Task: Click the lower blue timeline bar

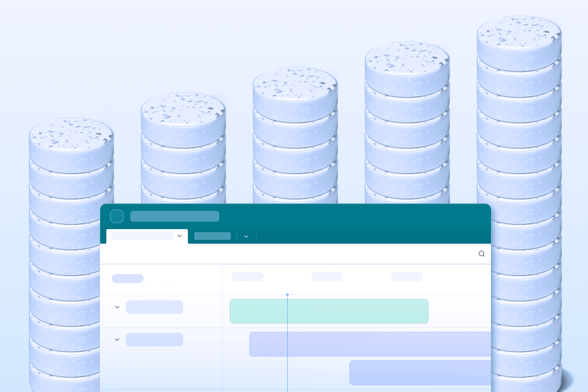Action: [x=420, y=372]
